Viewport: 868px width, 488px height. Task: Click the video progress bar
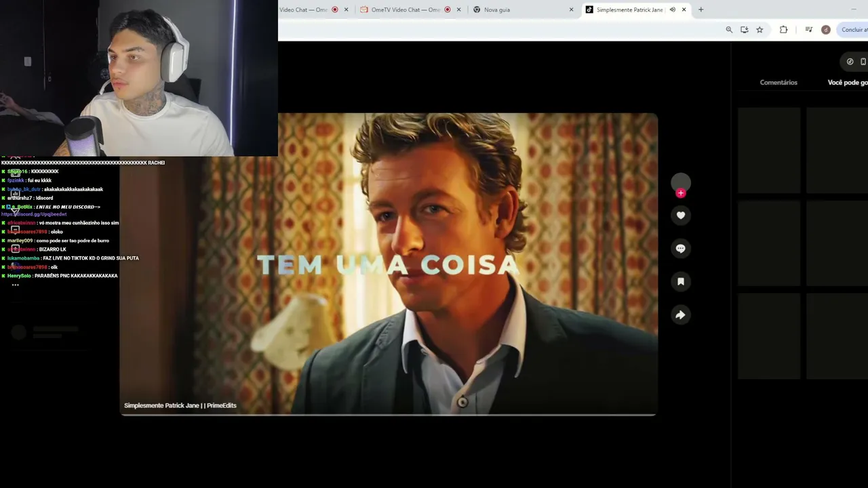(389, 414)
